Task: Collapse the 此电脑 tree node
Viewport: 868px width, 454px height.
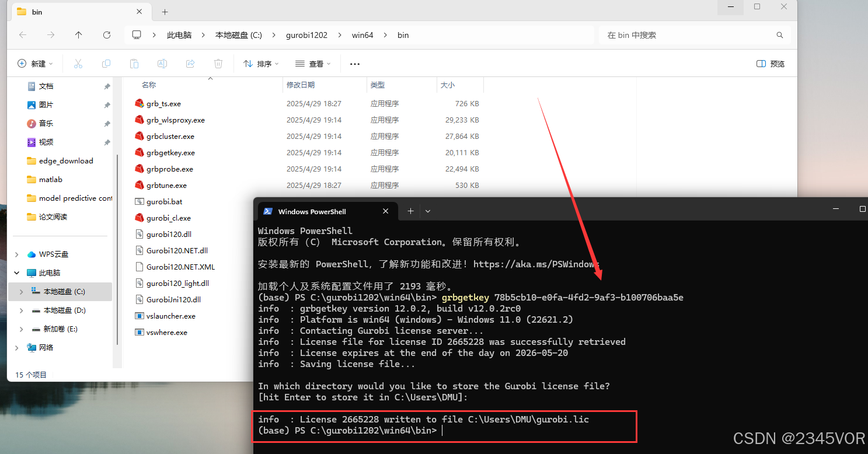Action: click(16, 273)
